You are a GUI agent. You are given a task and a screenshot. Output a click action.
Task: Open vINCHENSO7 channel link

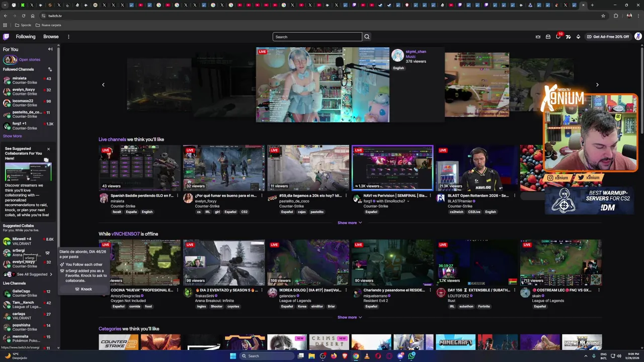(x=125, y=234)
